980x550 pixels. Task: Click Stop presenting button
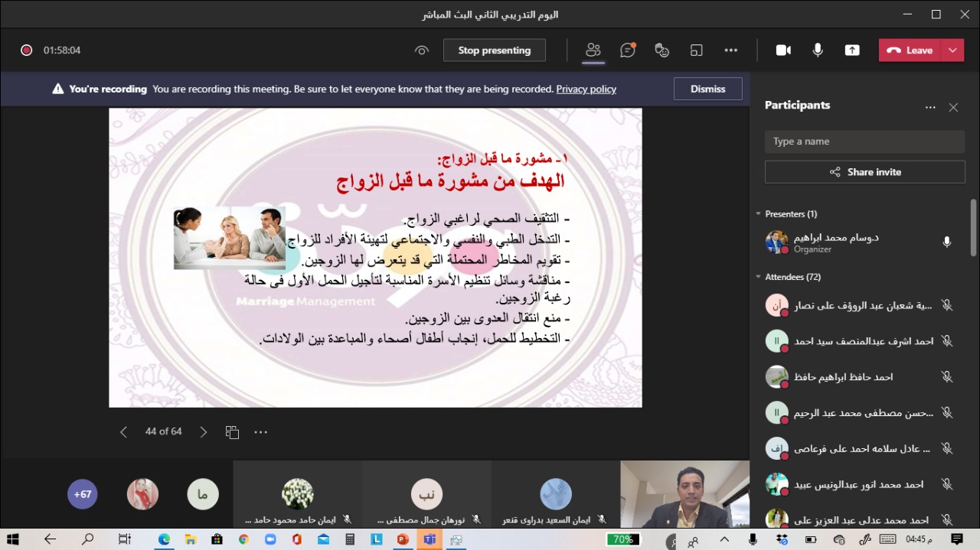point(494,50)
